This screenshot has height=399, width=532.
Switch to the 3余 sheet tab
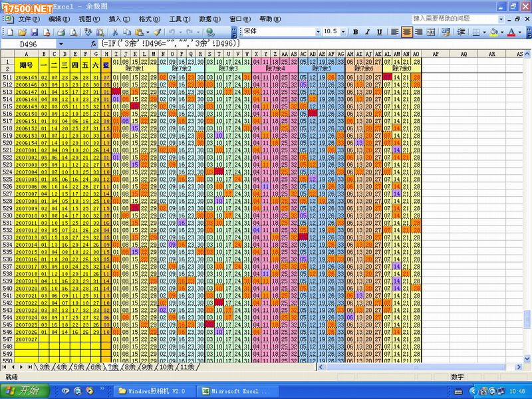45,367
